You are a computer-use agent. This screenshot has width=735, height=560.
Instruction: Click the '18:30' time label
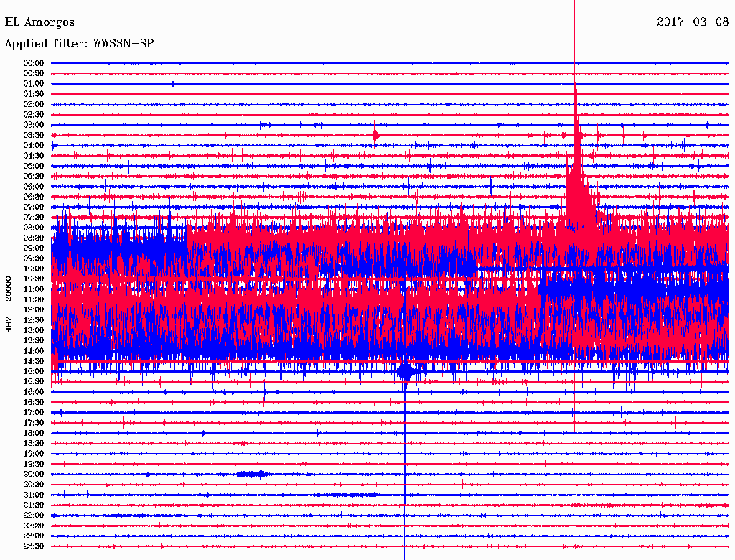tap(34, 443)
